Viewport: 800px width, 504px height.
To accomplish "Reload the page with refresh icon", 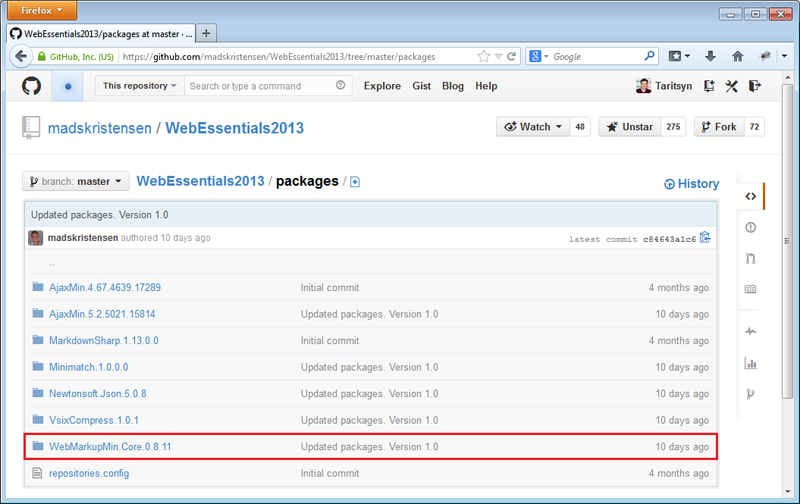I will (x=511, y=56).
